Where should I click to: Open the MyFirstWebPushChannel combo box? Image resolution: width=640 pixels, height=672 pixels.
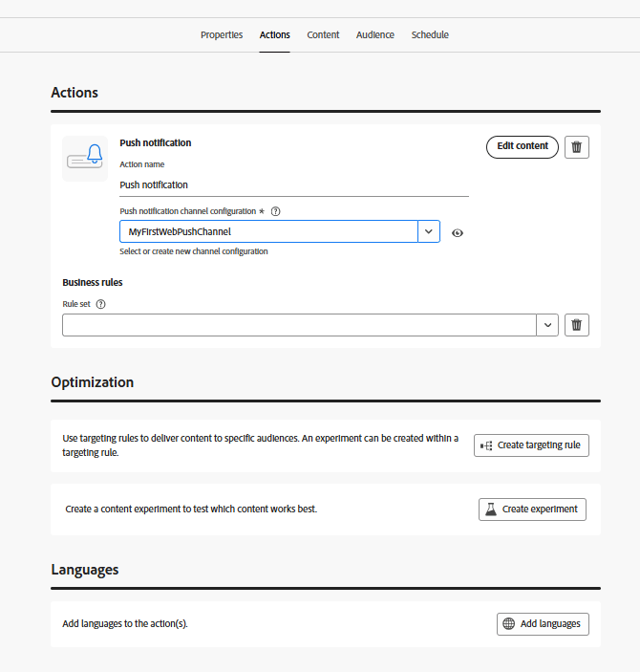click(x=269, y=231)
